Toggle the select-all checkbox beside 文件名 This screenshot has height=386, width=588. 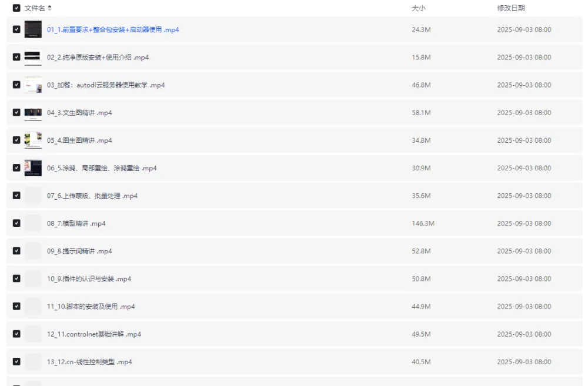click(16, 8)
